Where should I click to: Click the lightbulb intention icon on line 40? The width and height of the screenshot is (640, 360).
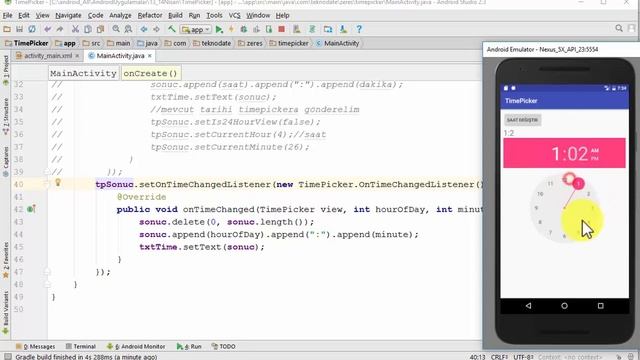click(x=58, y=182)
